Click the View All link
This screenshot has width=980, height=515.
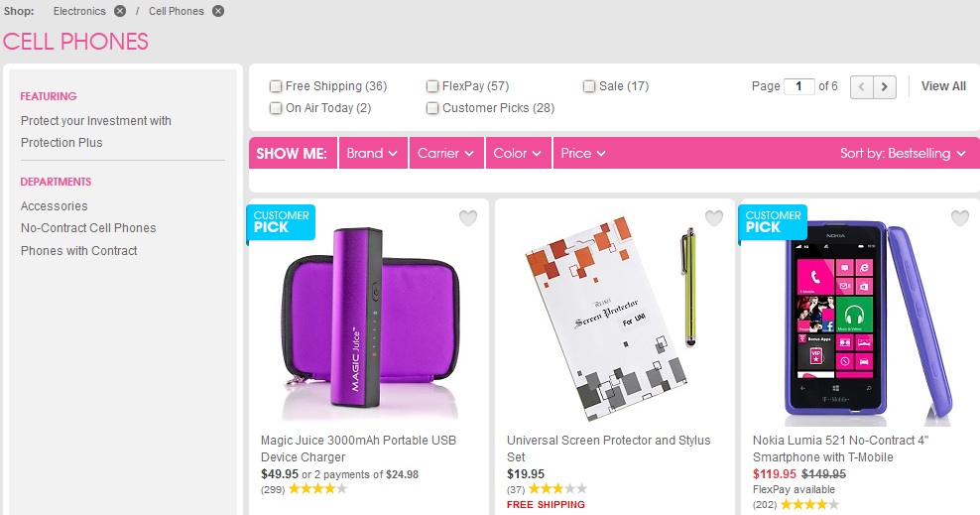[943, 86]
